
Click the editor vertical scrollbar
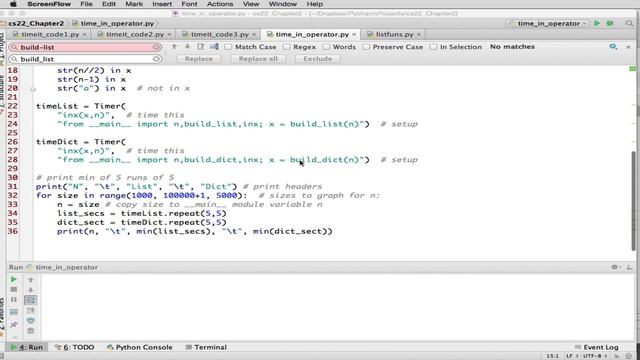coord(633,200)
